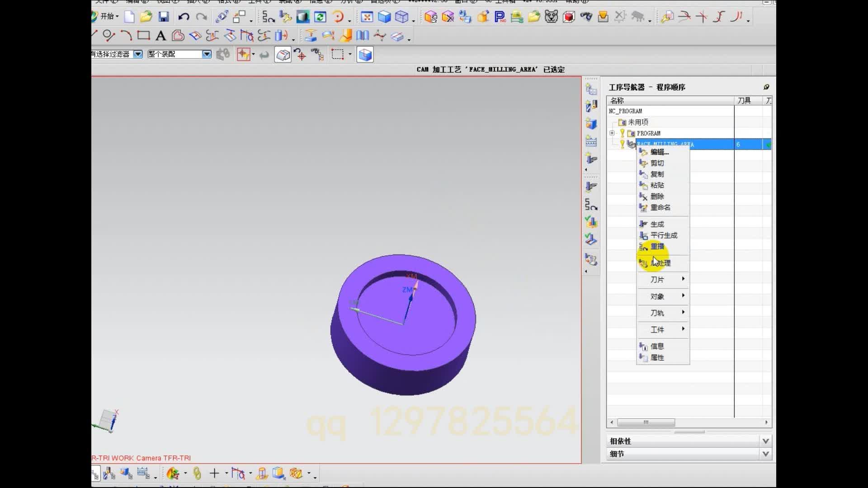Click the shaded cube view icon
868x488 pixels.
click(384, 17)
